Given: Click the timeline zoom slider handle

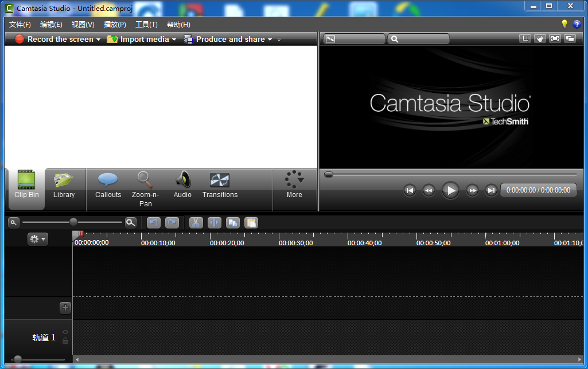Looking at the screenshot, I should point(73,222).
